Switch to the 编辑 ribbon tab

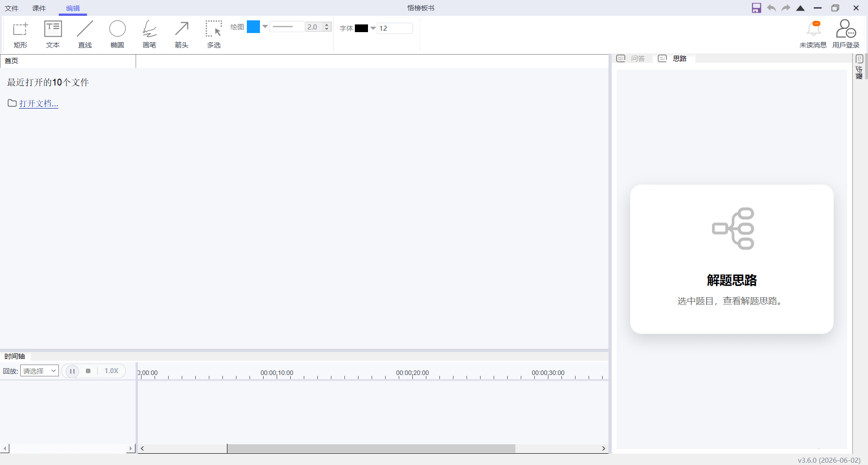[x=73, y=8]
